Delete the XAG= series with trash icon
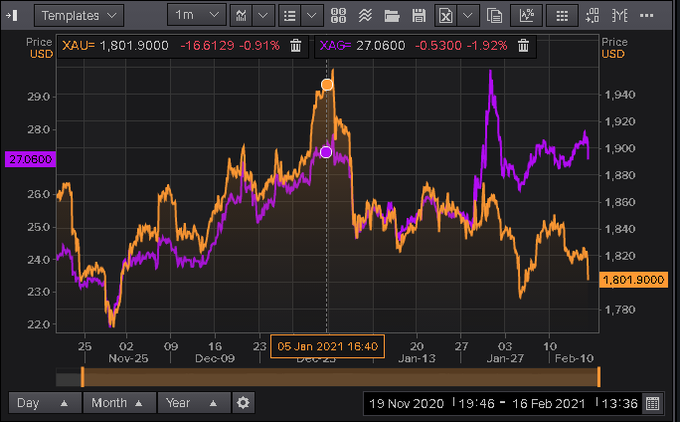680x422 pixels. pos(523,45)
